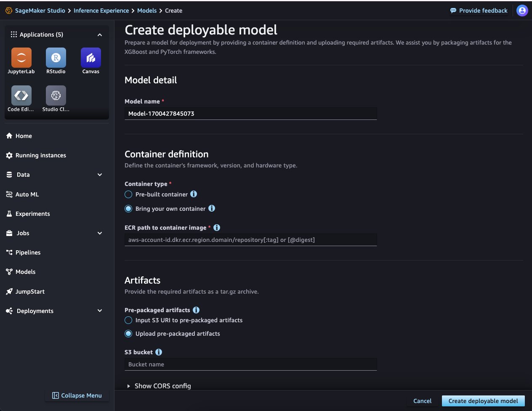Click the Applications grid icon

point(14,34)
